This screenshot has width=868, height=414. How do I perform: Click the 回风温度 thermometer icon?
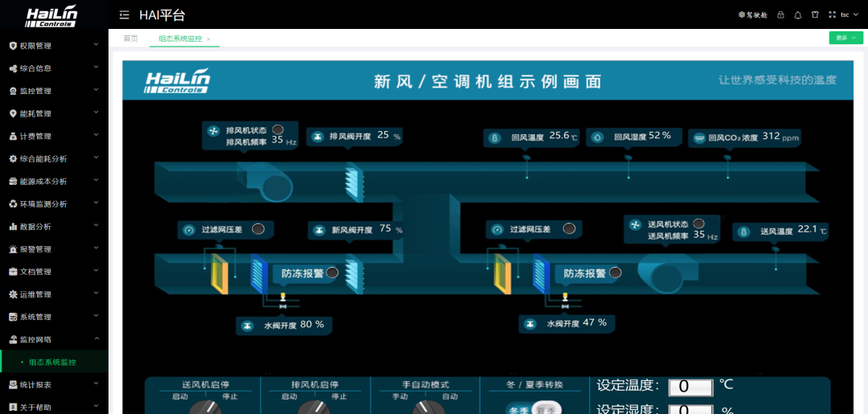tap(495, 137)
